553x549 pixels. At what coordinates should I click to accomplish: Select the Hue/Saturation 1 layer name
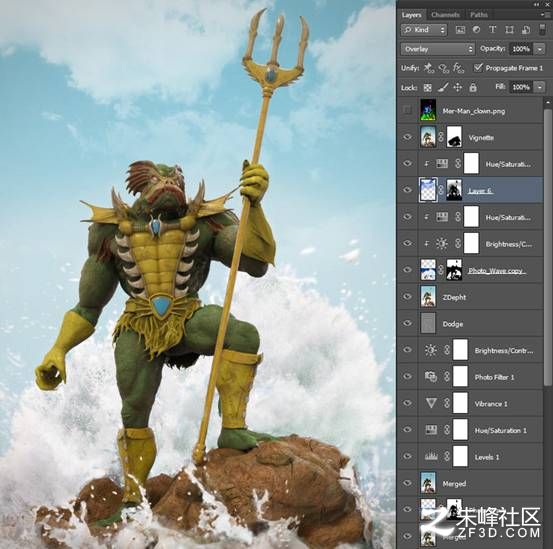coord(500,431)
